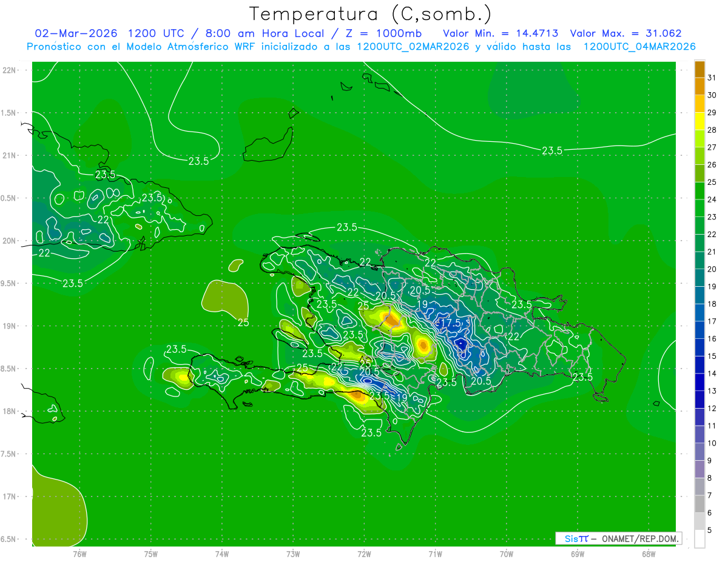This screenshot has height=562, width=728.
Task: Click the 71W longitude axis label
Action: pyautogui.click(x=435, y=554)
